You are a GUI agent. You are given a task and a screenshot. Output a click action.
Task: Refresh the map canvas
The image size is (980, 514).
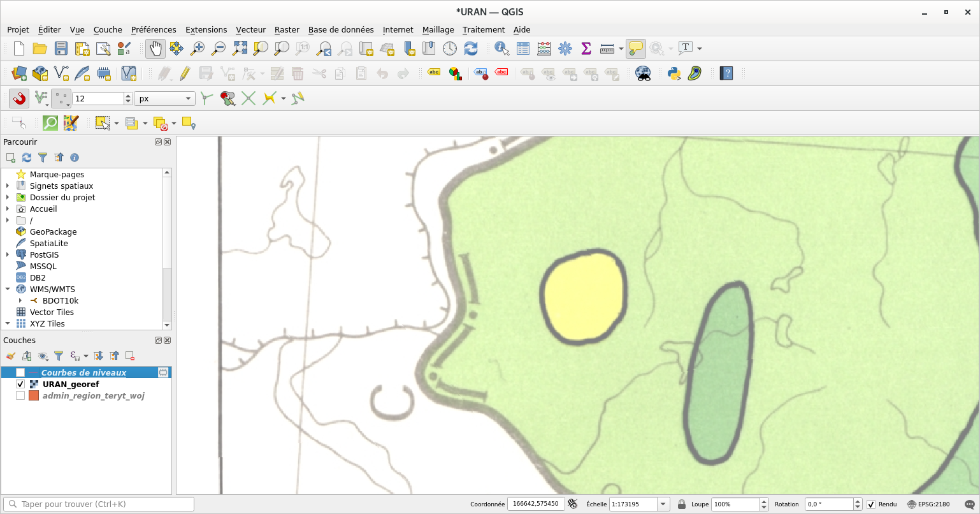pyautogui.click(x=470, y=48)
